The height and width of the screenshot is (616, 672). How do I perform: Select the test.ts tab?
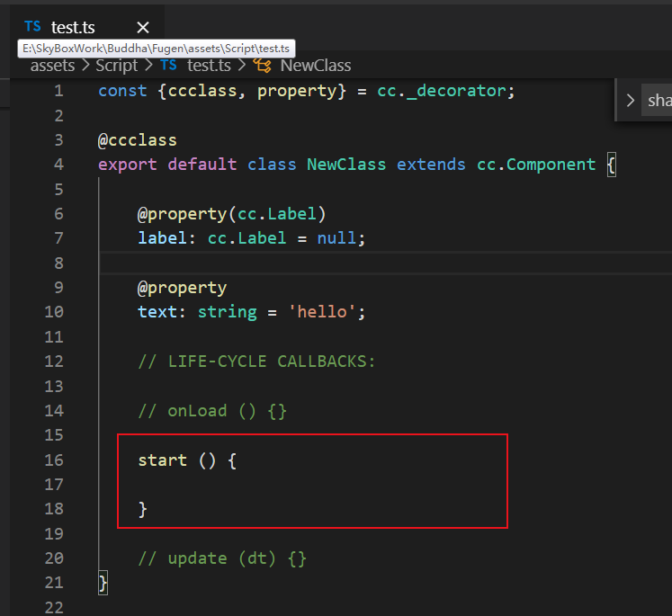point(87,28)
